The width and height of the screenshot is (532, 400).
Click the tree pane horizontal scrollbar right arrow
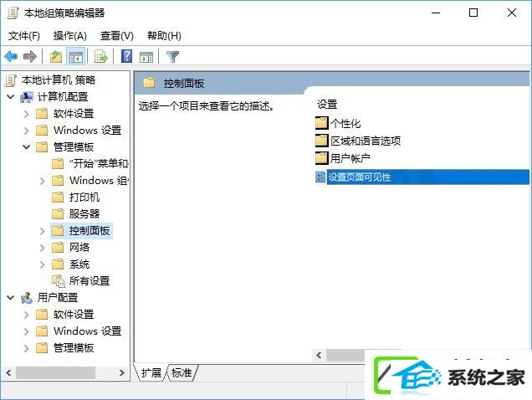tap(122, 373)
